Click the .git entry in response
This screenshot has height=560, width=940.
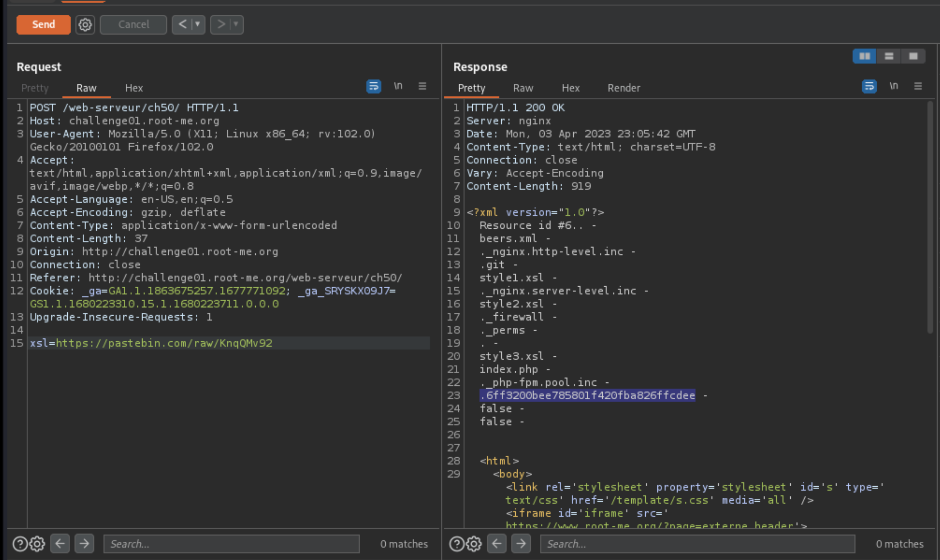point(492,264)
